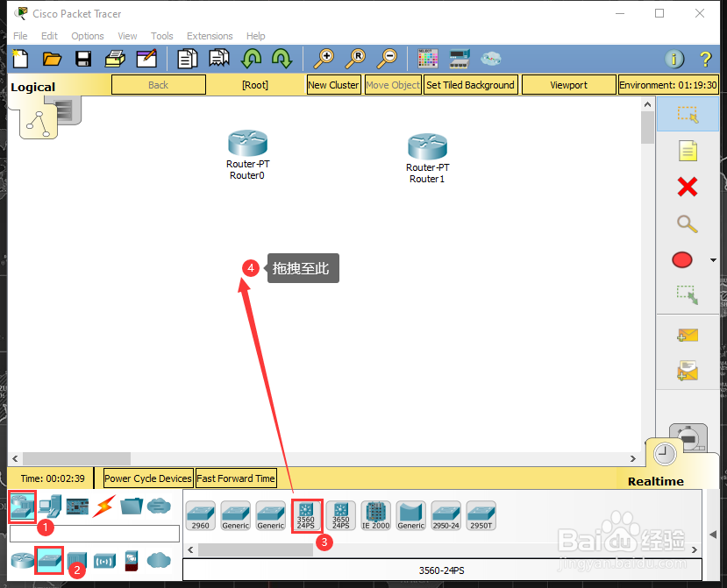Redo with the right green arrow
The width and height of the screenshot is (727, 588).
click(x=282, y=59)
